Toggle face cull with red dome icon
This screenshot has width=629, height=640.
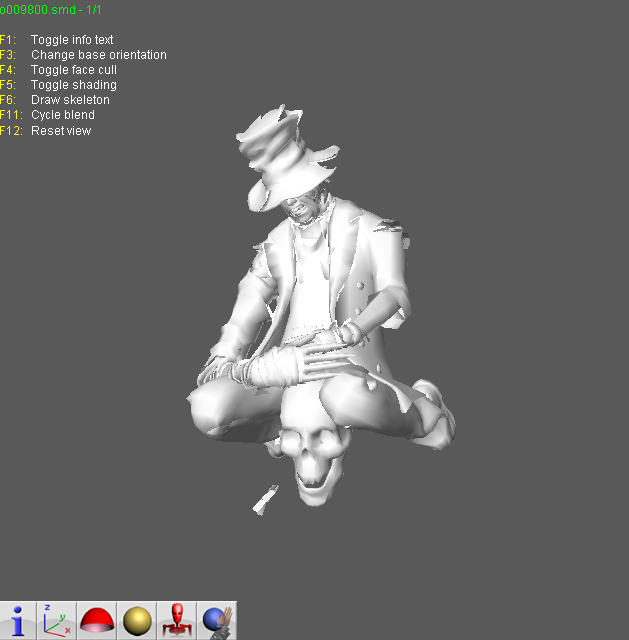click(97, 620)
